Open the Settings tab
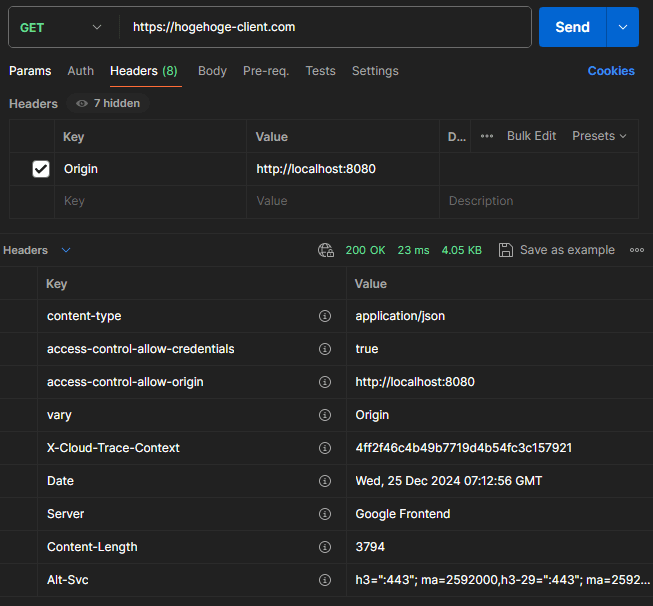 point(375,71)
